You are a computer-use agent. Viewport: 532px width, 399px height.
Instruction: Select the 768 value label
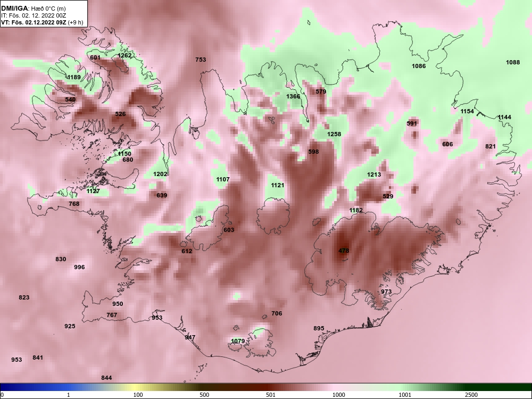(74, 204)
